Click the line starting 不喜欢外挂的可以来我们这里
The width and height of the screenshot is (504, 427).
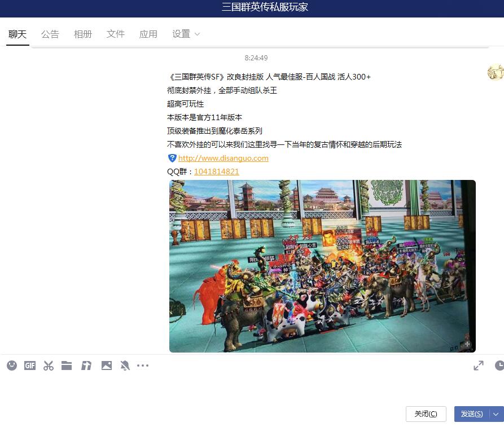tap(284, 144)
